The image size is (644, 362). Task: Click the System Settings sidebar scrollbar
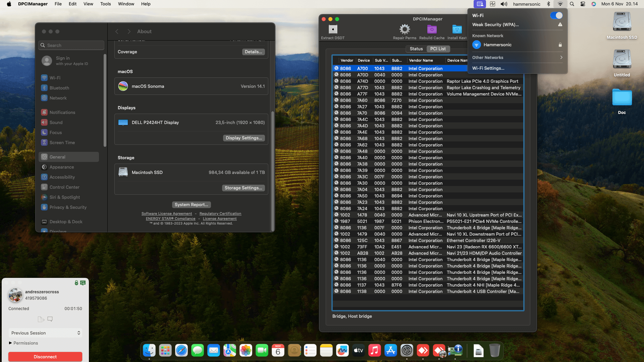pos(105,101)
